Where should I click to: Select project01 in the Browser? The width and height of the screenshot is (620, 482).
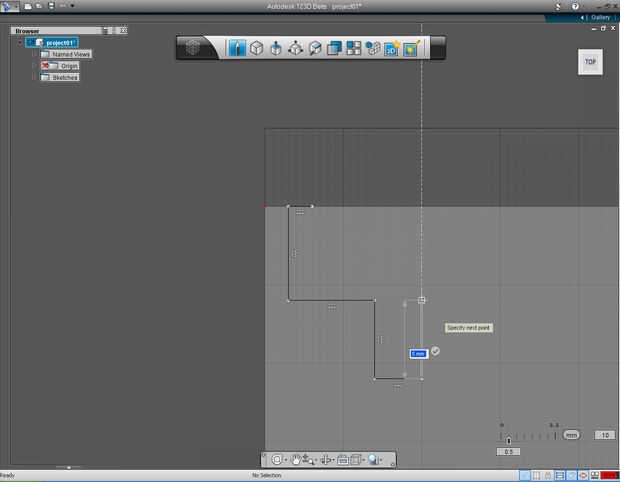coord(52,42)
